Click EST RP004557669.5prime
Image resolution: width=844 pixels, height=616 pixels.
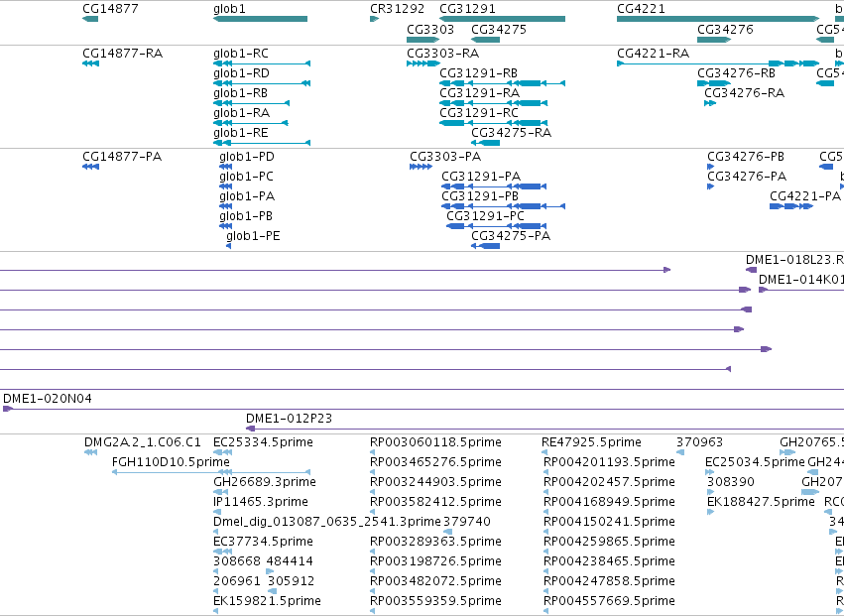point(545,611)
